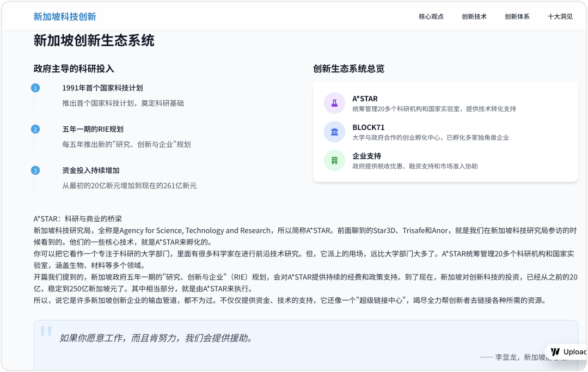This screenshot has width=588, height=372.
Task: Open the 创新技术 navigation item
Action: tap(473, 16)
